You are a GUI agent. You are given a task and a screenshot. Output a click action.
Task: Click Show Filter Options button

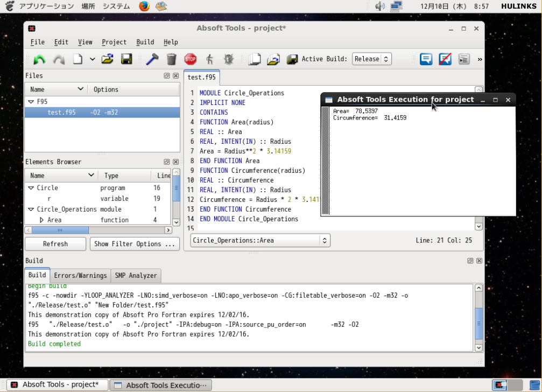click(x=135, y=244)
